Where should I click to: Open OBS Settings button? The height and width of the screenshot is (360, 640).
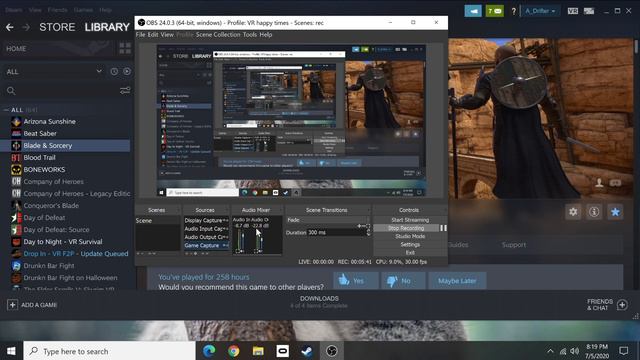[410, 244]
